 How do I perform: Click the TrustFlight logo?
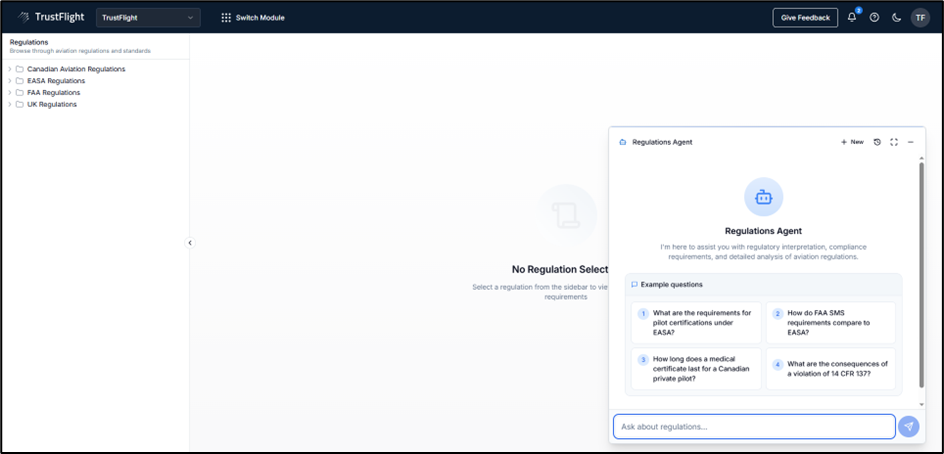pos(51,17)
